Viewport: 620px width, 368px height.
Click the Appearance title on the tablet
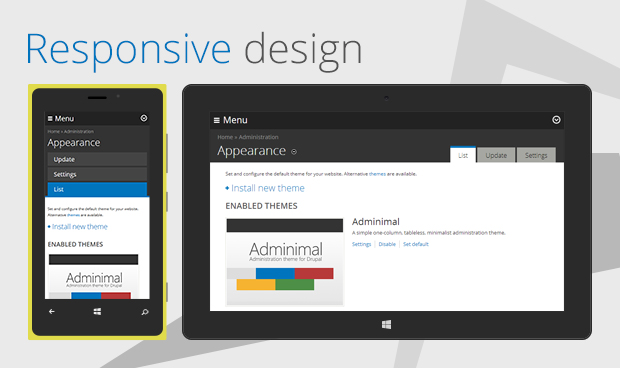pos(251,151)
